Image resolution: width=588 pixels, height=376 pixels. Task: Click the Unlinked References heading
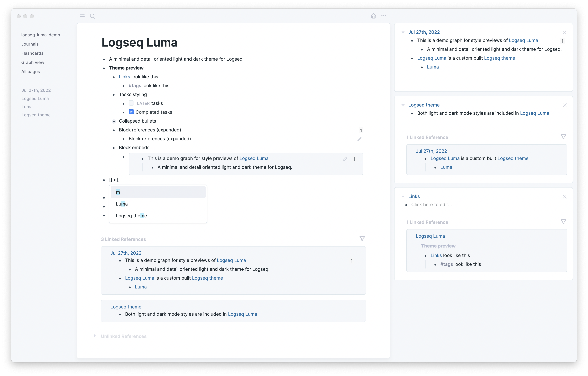point(124,336)
